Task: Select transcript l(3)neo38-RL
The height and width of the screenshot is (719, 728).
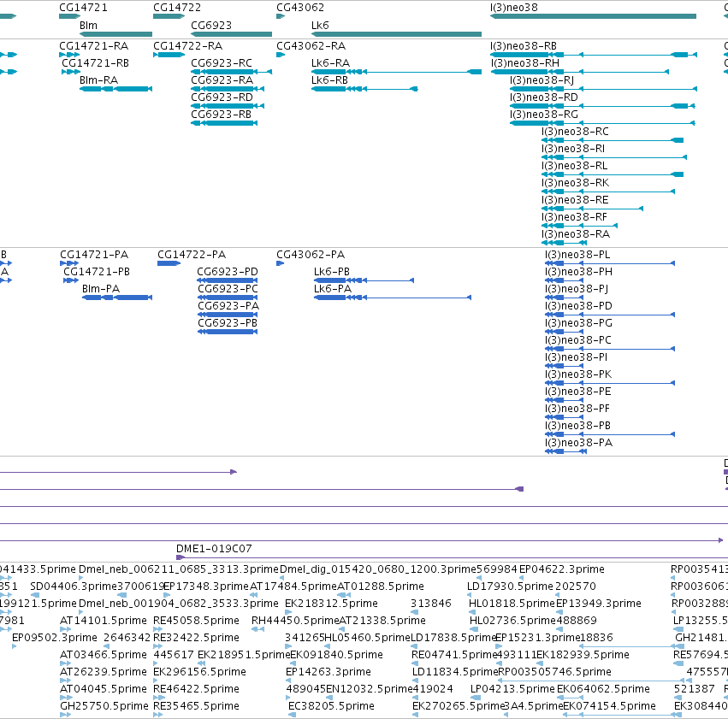Action: click(574, 166)
